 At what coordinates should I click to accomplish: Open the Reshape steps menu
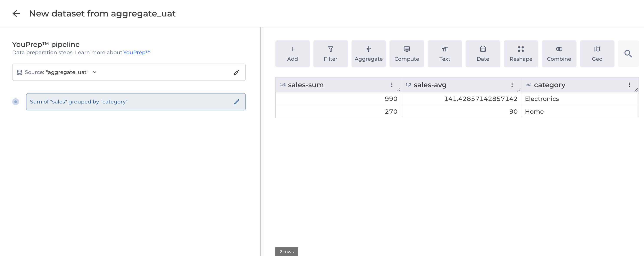pyautogui.click(x=521, y=54)
